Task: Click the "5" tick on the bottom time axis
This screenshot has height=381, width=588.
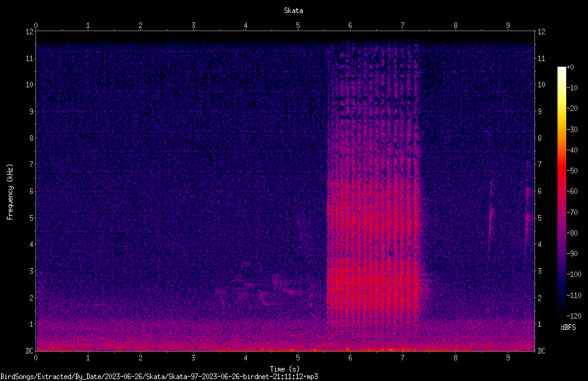Action: click(298, 358)
